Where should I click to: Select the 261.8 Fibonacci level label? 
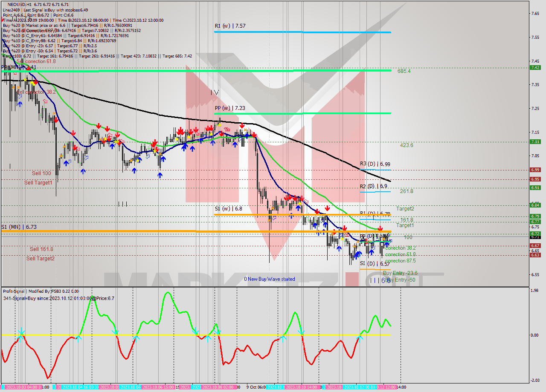(407, 191)
